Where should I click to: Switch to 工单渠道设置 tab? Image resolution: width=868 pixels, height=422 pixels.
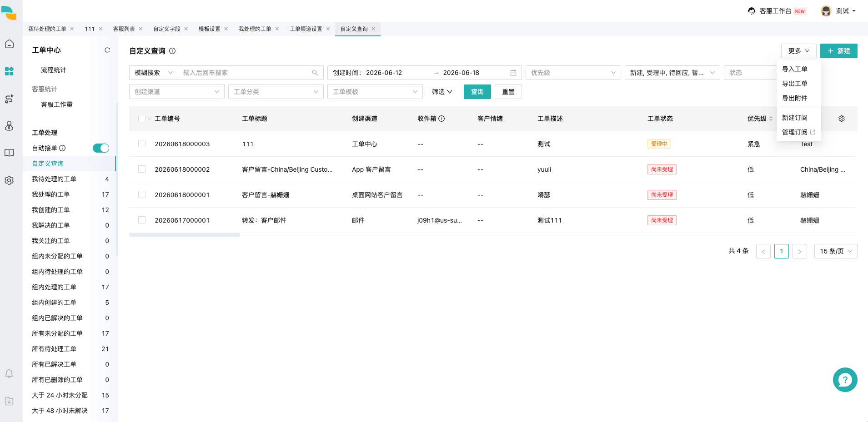pos(306,29)
